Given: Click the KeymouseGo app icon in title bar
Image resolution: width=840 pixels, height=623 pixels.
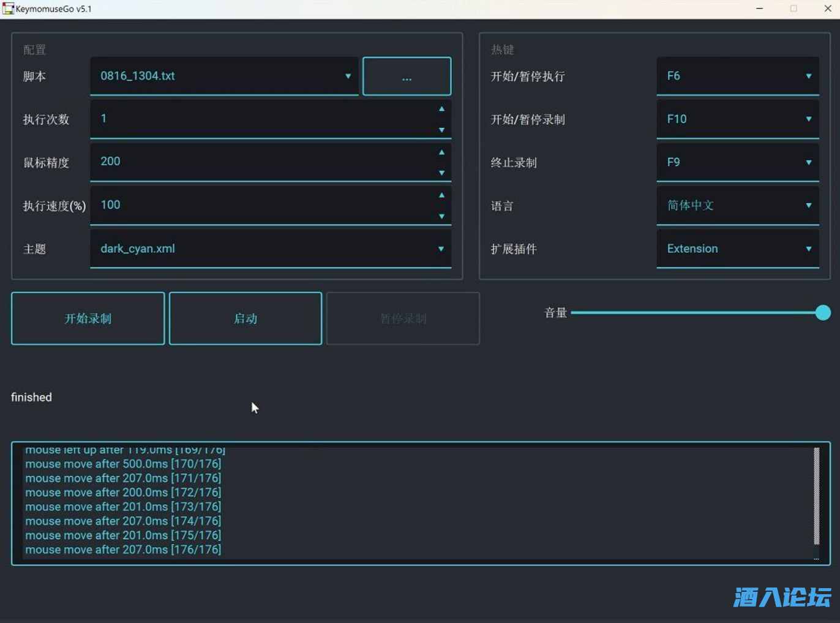Looking at the screenshot, I should pyautogui.click(x=8, y=9).
